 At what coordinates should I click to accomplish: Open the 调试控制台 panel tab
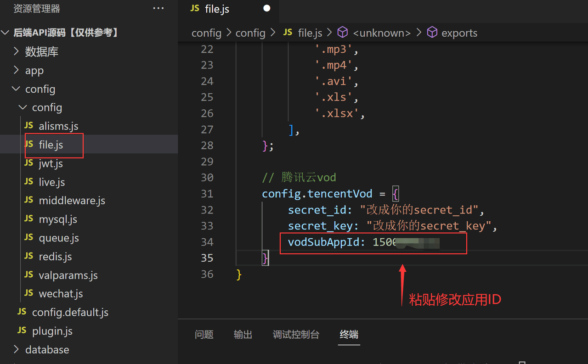coord(296,335)
